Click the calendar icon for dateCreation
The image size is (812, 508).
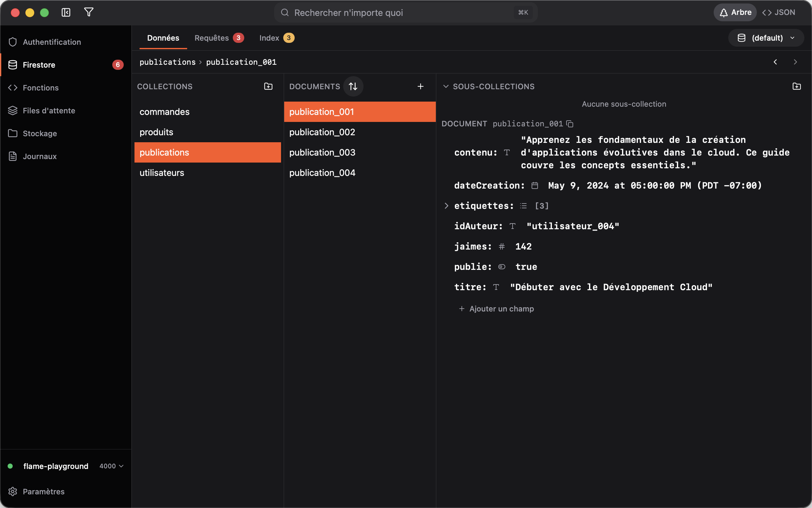pos(535,185)
